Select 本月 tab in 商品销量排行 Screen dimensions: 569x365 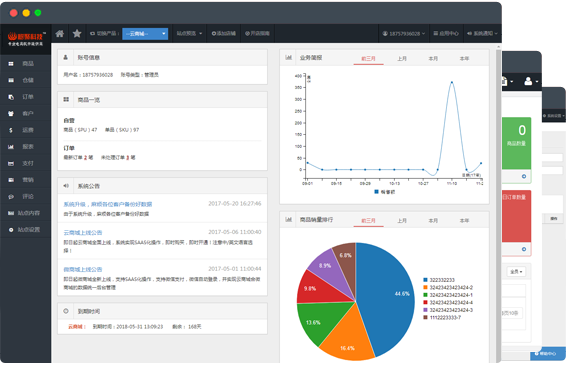tap(433, 221)
